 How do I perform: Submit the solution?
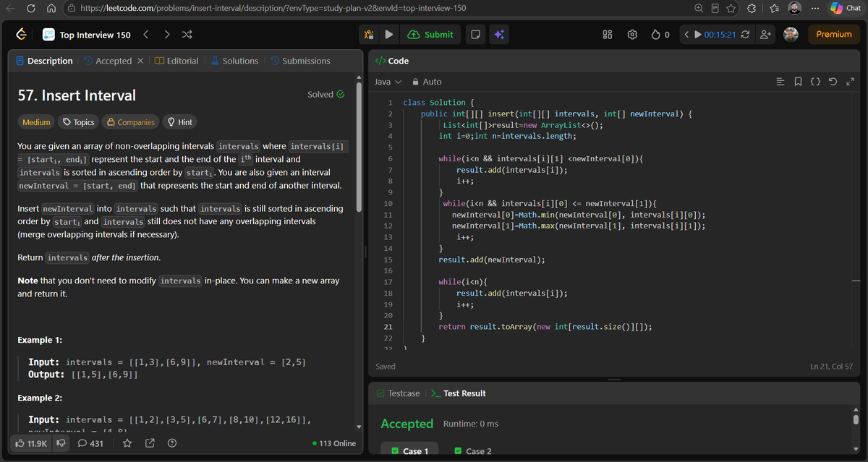pyautogui.click(x=431, y=34)
